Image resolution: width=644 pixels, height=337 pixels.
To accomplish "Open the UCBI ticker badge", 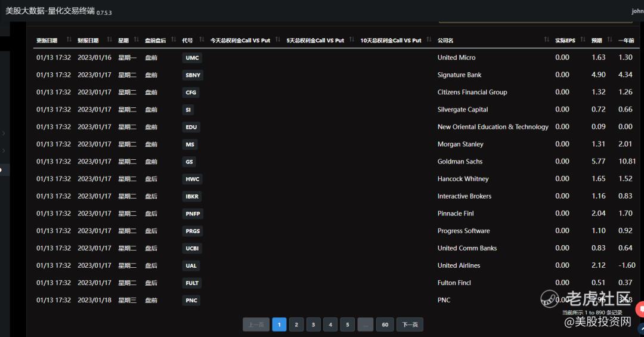I will pyautogui.click(x=192, y=248).
